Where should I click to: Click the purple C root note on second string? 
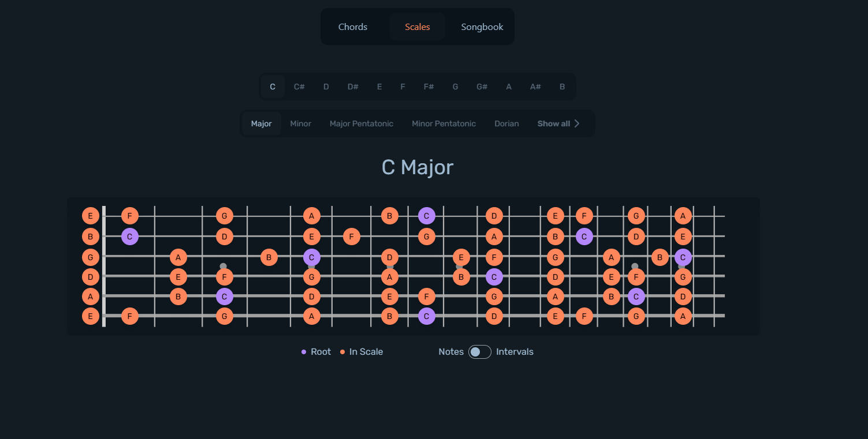click(x=130, y=236)
